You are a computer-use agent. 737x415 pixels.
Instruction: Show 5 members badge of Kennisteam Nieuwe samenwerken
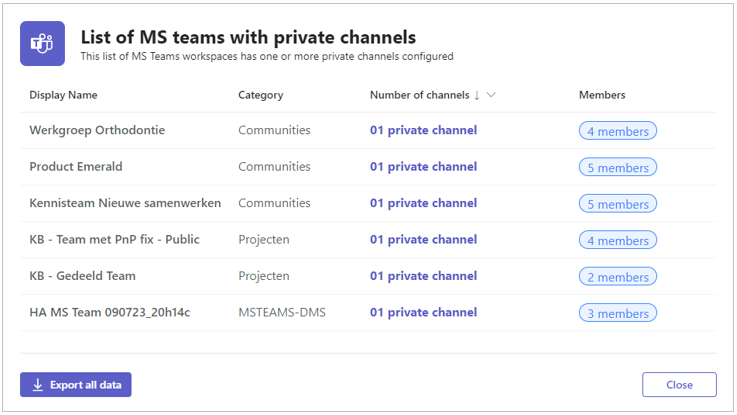click(618, 204)
